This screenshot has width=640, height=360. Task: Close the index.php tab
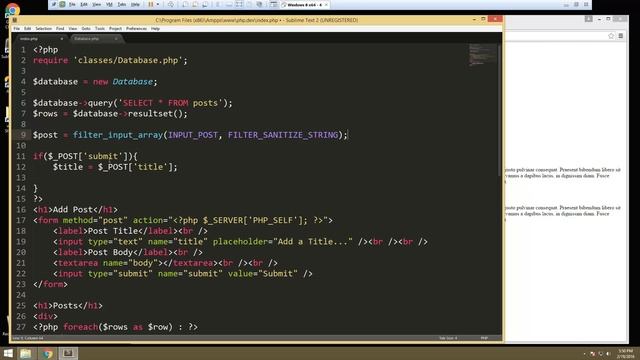point(62,39)
